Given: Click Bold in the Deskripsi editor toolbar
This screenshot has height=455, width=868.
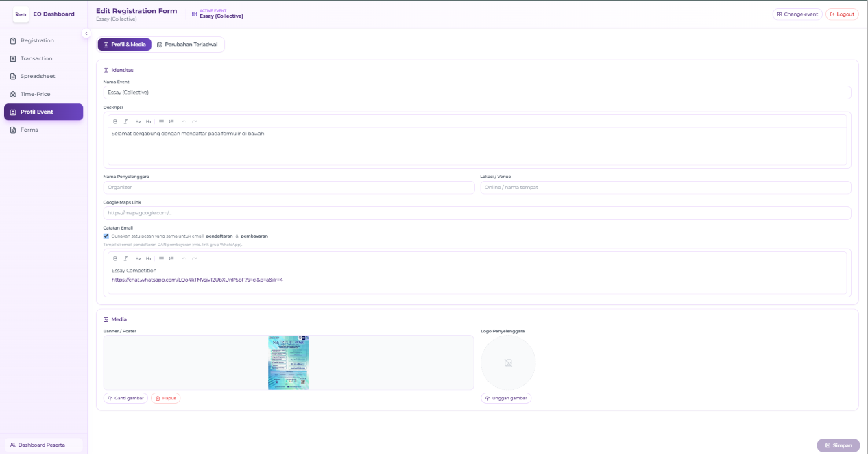Looking at the screenshot, I should pos(115,121).
